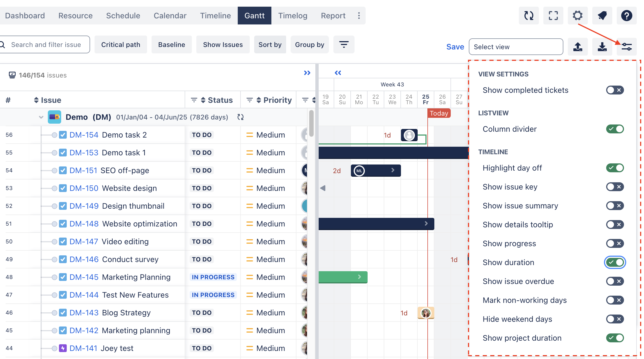Expand the Website optimization bar chevron

point(426,223)
